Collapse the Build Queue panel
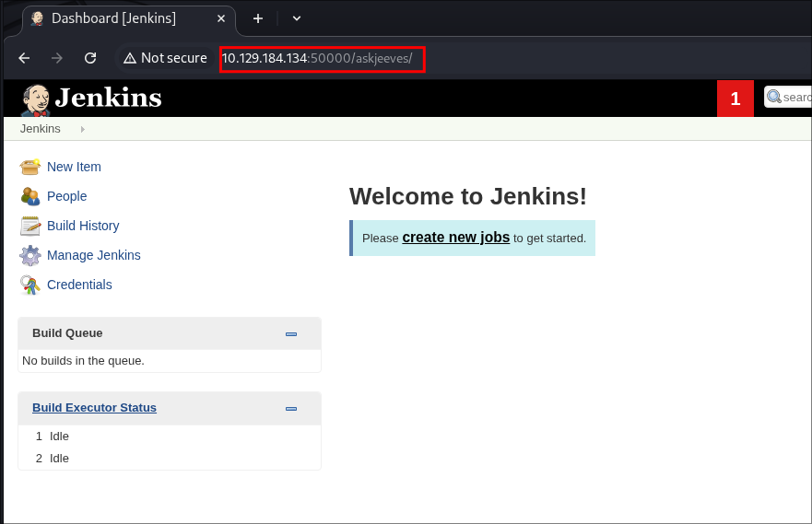Screen dimensions: 812x524 [x=291, y=334]
